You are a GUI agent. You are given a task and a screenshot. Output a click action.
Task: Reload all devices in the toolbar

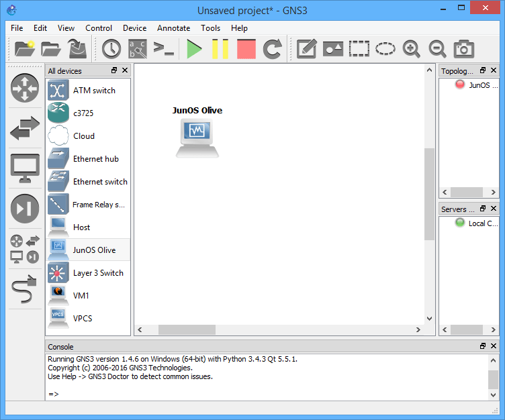272,49
